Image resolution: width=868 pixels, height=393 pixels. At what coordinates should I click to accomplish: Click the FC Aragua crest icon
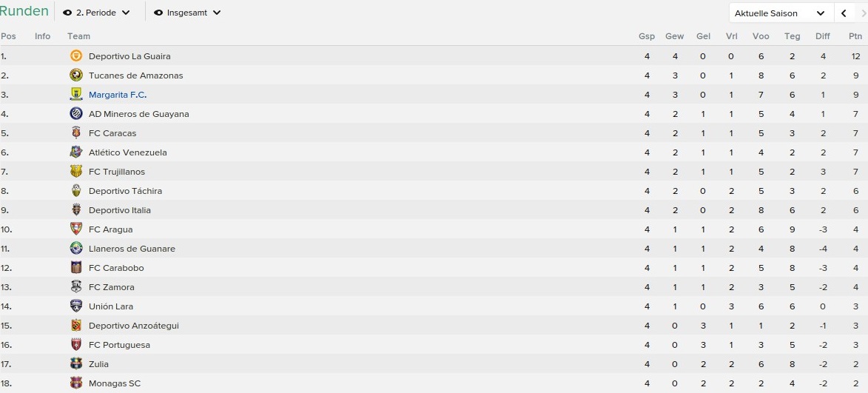point(76,229)
